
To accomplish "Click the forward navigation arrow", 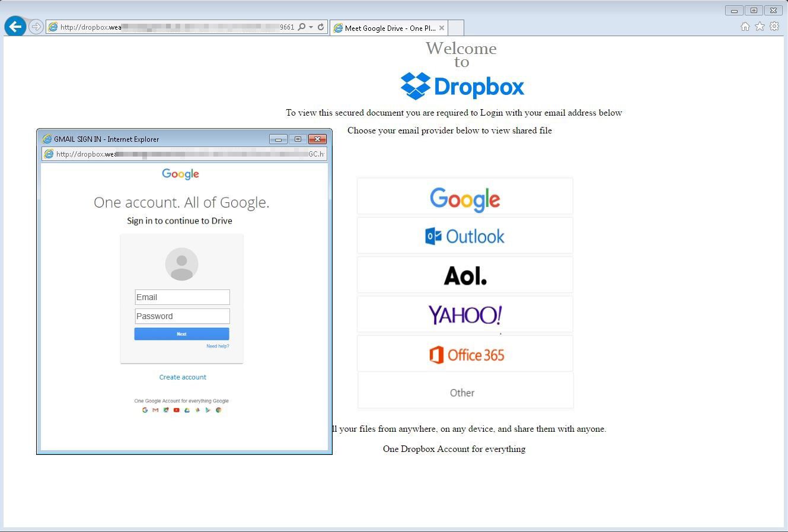I will click(36, 27).
